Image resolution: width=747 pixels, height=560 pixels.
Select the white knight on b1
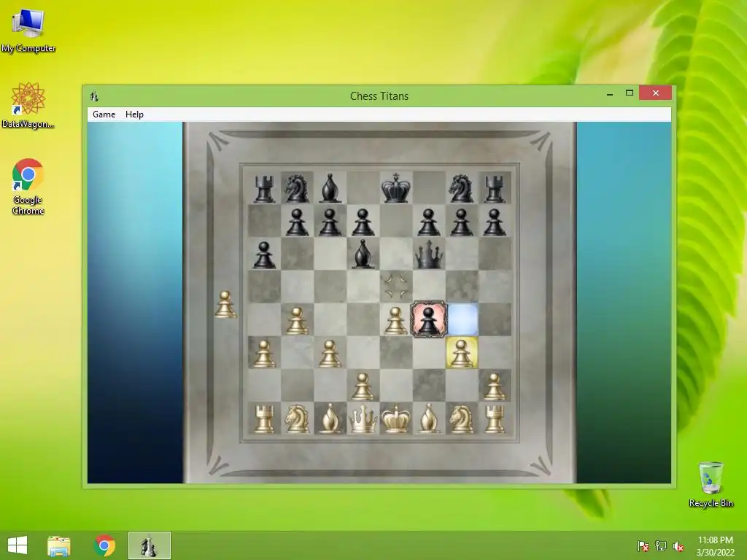click(x=297, y=419)
